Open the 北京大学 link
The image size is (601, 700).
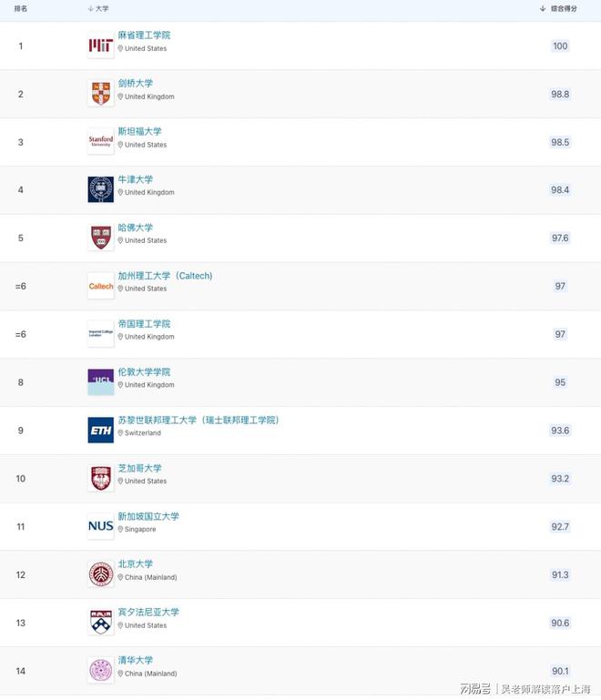136,564
